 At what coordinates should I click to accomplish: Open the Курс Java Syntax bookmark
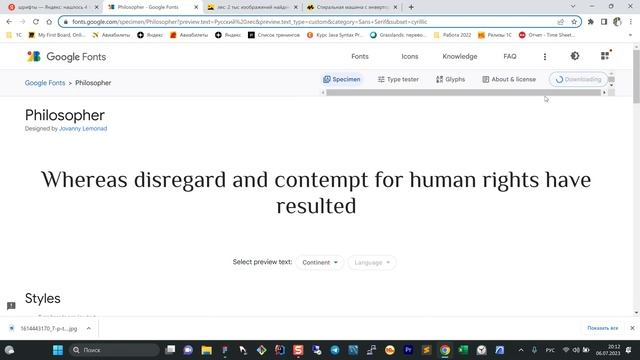335,35
